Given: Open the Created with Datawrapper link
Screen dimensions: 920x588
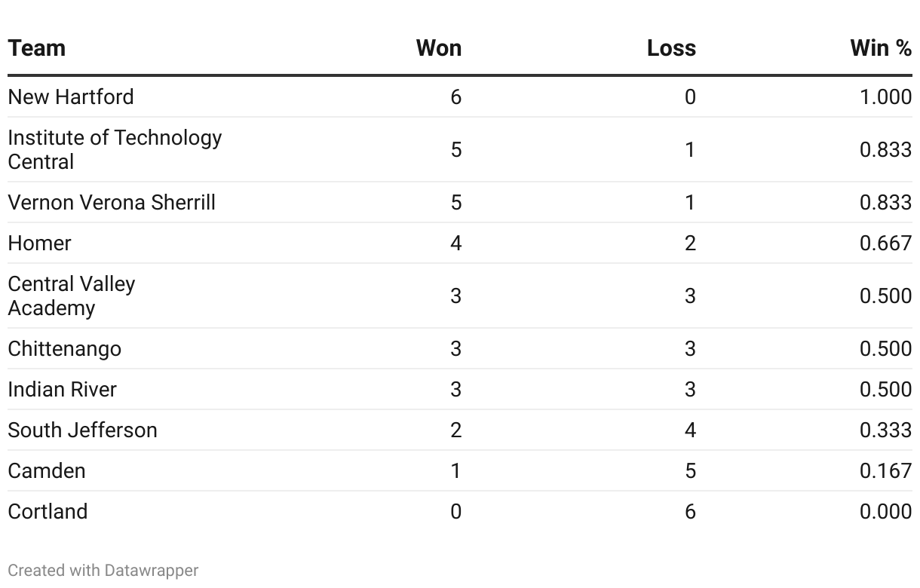Looking at the screenshot, I should tap(103, 571).
